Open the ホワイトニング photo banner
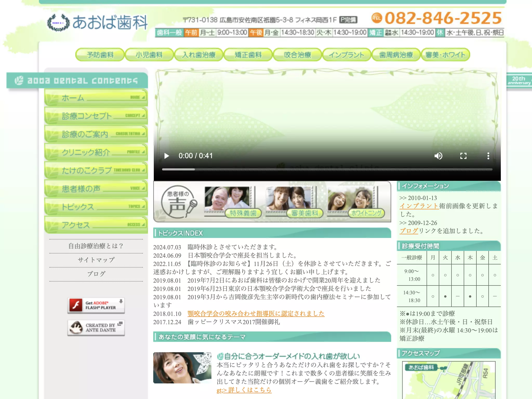 356,202
